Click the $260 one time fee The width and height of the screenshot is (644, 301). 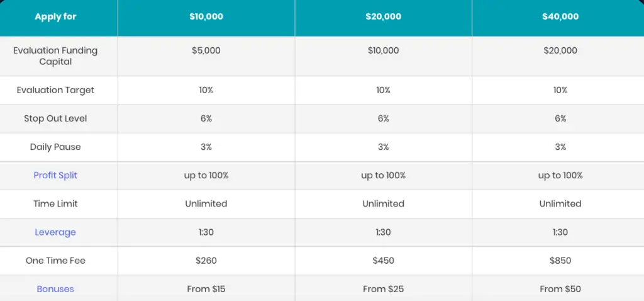pos(206,261)
